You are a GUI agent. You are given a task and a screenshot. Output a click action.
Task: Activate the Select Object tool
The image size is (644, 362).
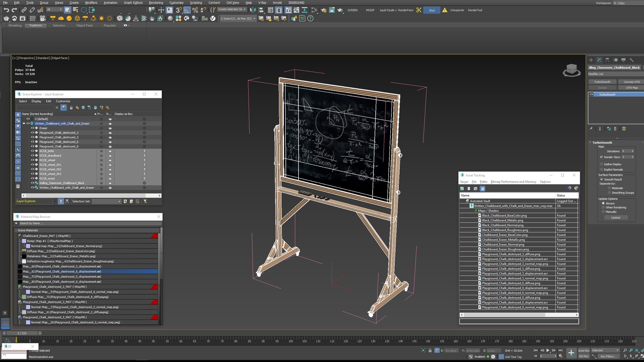67,10
